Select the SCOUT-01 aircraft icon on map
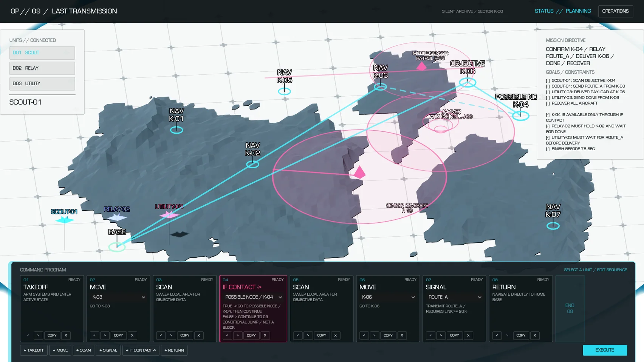 tap(65, 220)
